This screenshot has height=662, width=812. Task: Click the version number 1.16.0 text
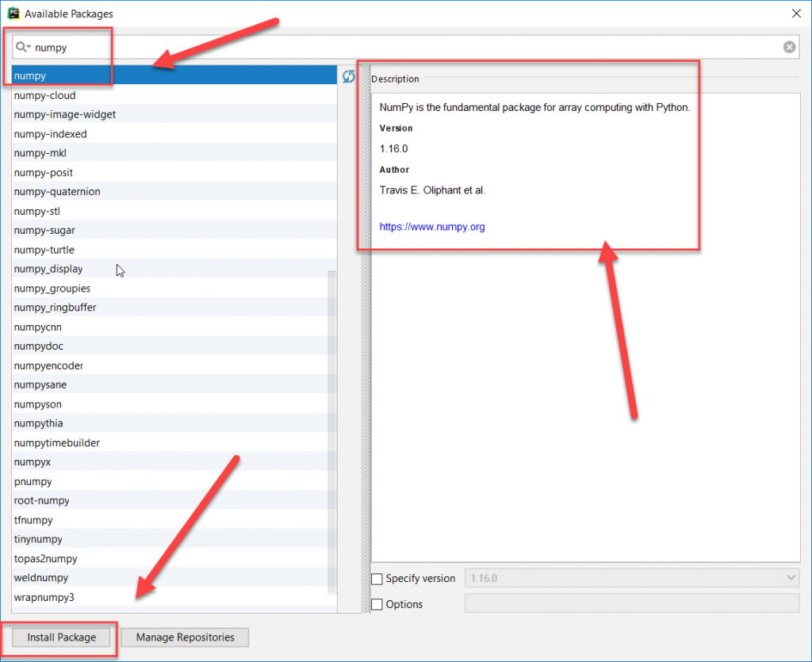coord(393,149)
